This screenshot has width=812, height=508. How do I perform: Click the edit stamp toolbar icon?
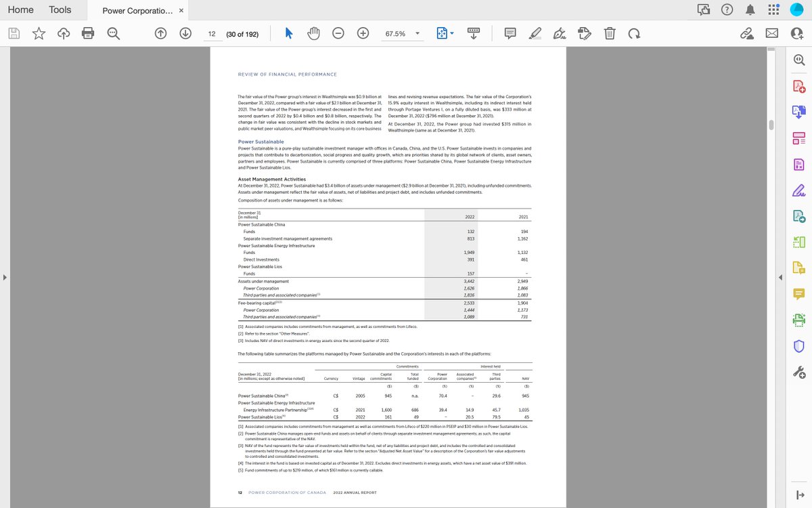585,33
